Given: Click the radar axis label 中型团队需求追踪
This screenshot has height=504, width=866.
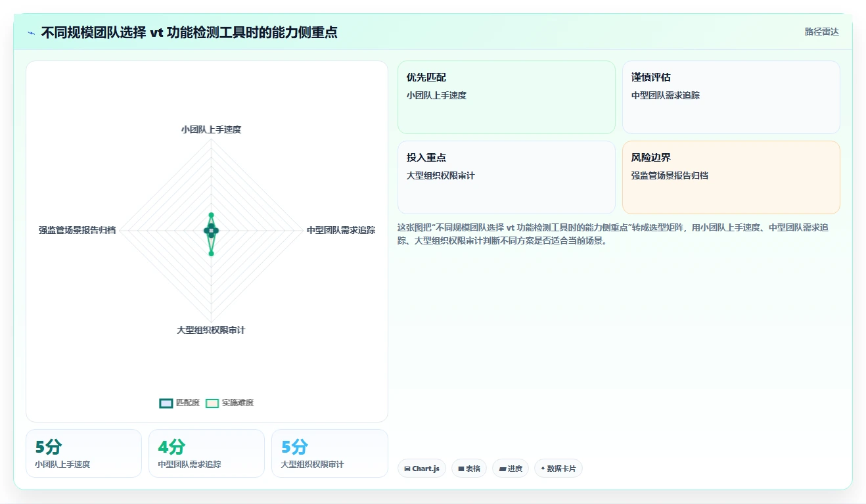Looking at the screenshot, I should pos(341,230).
